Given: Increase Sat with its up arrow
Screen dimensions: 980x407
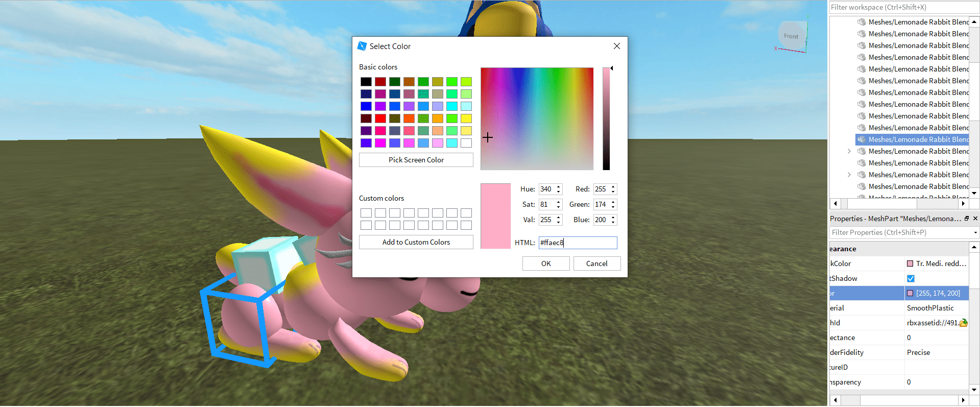Looking at the screenshot, I should 559,202.
